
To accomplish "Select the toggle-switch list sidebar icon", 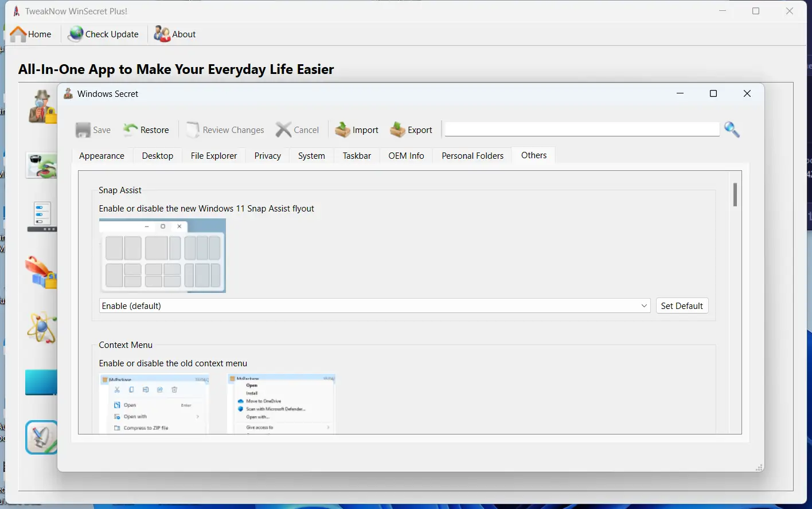I will pyautogui.click(x=42, y=217).
